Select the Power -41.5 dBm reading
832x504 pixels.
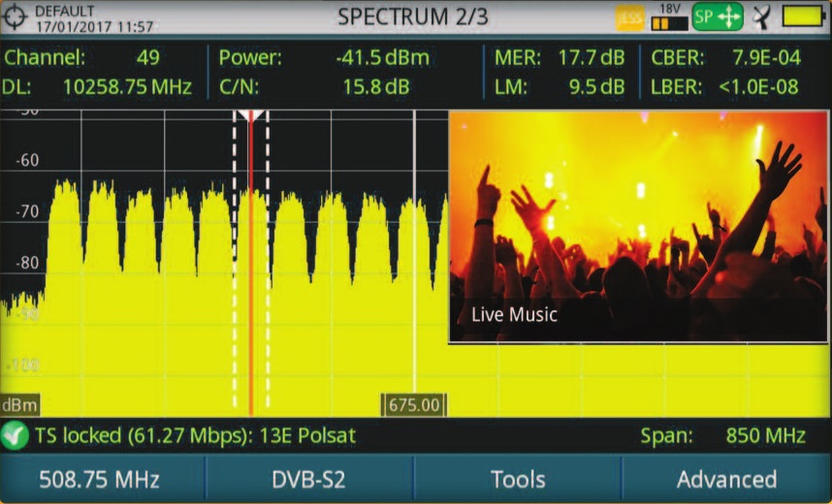383,57
